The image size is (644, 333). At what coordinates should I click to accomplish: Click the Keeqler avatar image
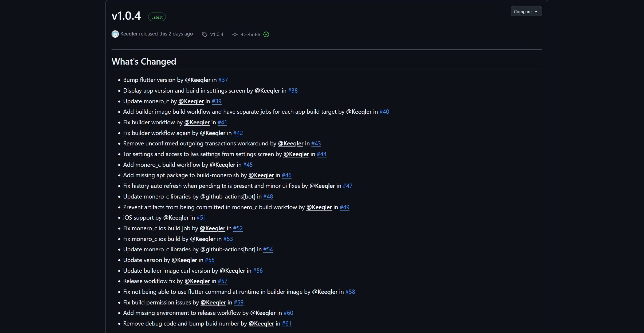[x=115, y=34]
